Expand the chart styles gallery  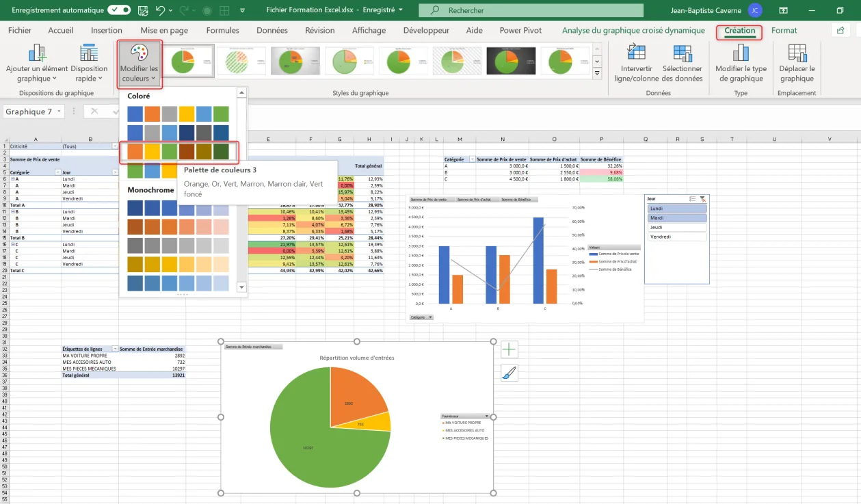tap(597, 73)
